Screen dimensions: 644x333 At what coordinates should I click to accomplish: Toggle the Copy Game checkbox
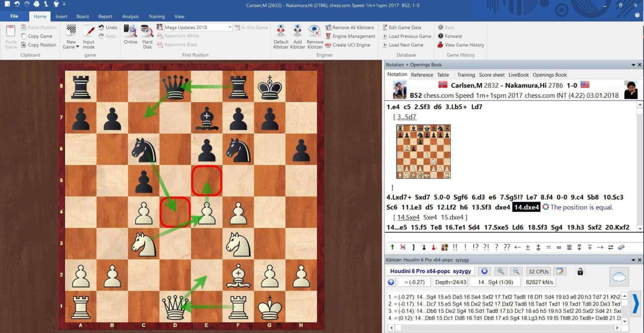pos(24,36)
